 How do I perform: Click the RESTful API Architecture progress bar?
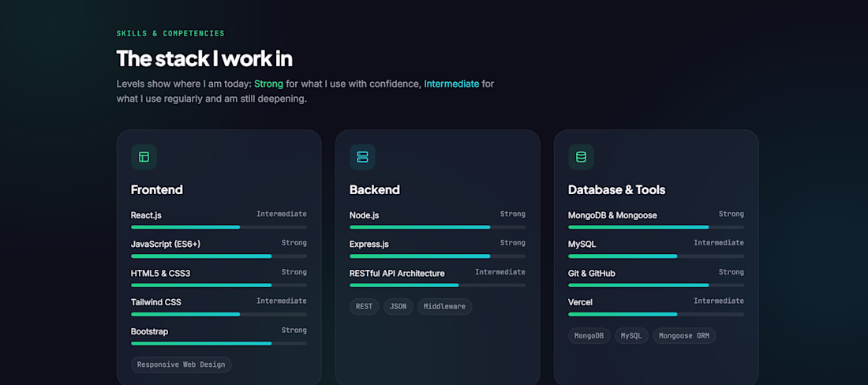437,286
